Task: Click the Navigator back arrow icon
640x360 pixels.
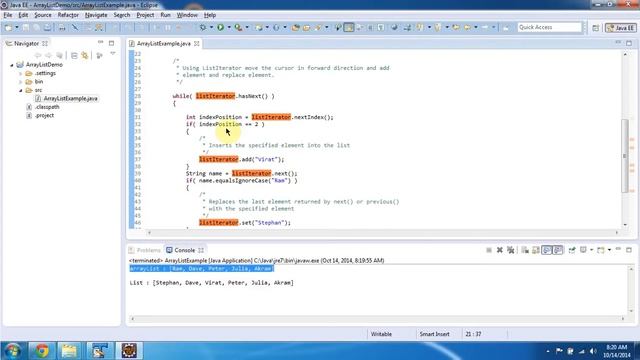Action: [38, 56]
